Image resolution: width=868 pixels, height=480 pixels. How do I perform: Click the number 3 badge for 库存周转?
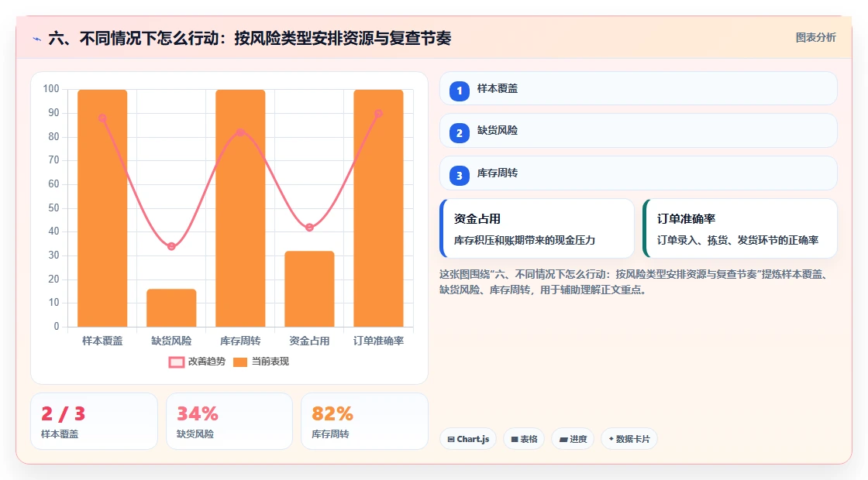pos(459,176)
